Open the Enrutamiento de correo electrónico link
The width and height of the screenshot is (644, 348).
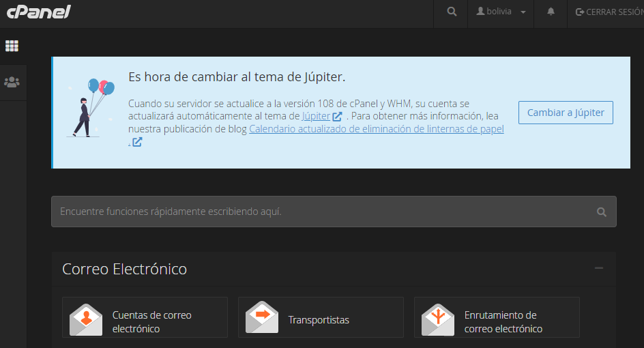[x=503, y=321]
